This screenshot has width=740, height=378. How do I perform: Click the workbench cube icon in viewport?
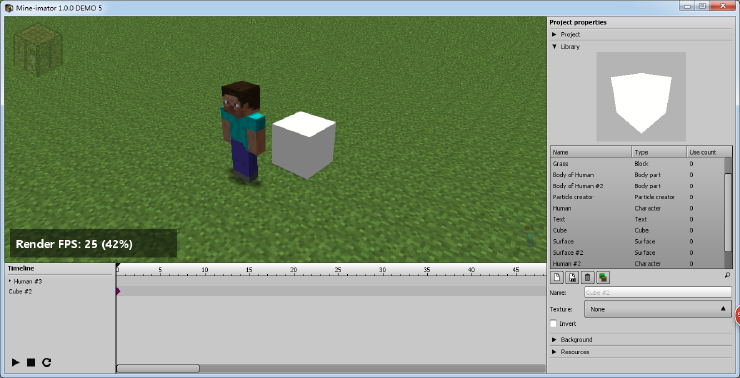(38, 50)
